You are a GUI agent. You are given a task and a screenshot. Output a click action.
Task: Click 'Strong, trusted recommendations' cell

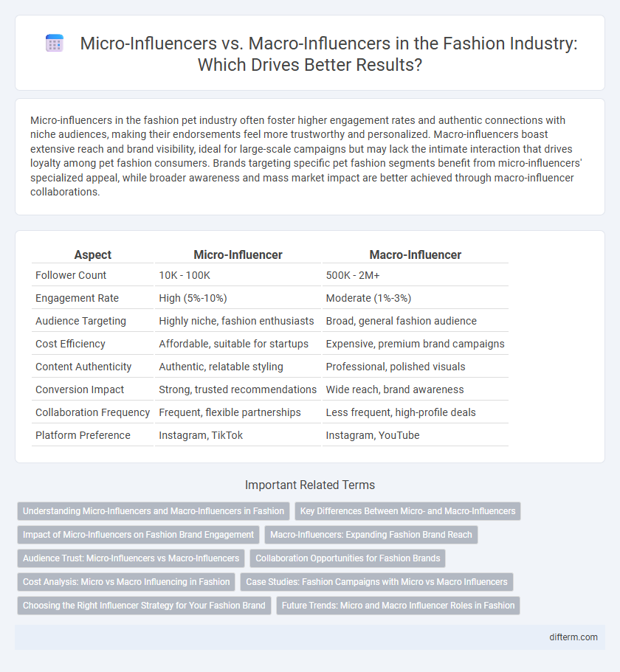pyautogui.click(x=238, y=389)
